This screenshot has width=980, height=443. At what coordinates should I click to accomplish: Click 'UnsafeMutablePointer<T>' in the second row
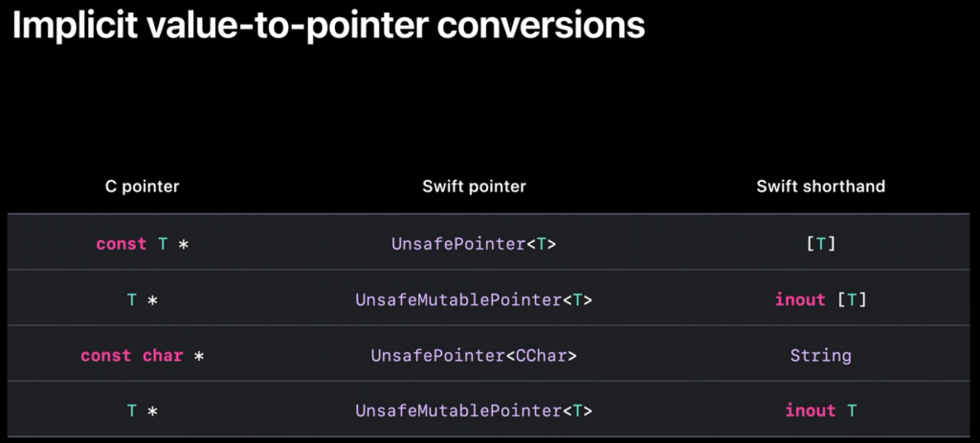pos(474,300)
